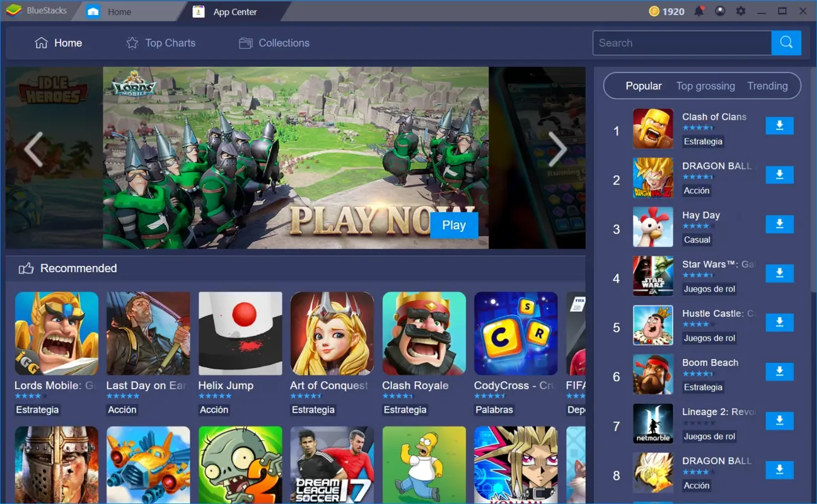Download DRAGON BALL ranked second via install icon
The image size is (817, 504).
point(779,175)
